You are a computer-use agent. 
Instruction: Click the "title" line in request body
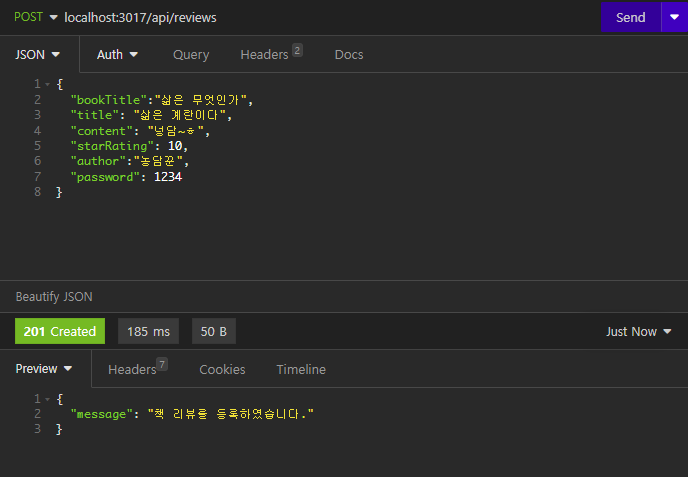[151, 115]
